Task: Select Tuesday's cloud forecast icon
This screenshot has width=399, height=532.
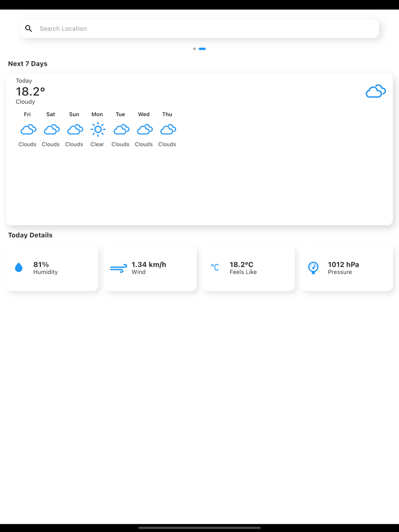Action: pyautogui.click(x=121, y=129)
